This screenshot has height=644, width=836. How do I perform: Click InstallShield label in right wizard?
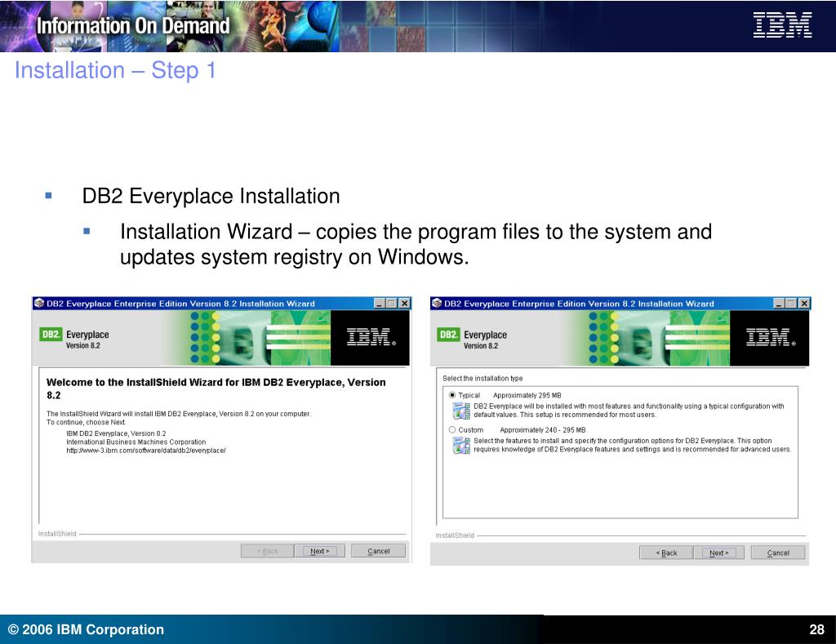(455, 535)
